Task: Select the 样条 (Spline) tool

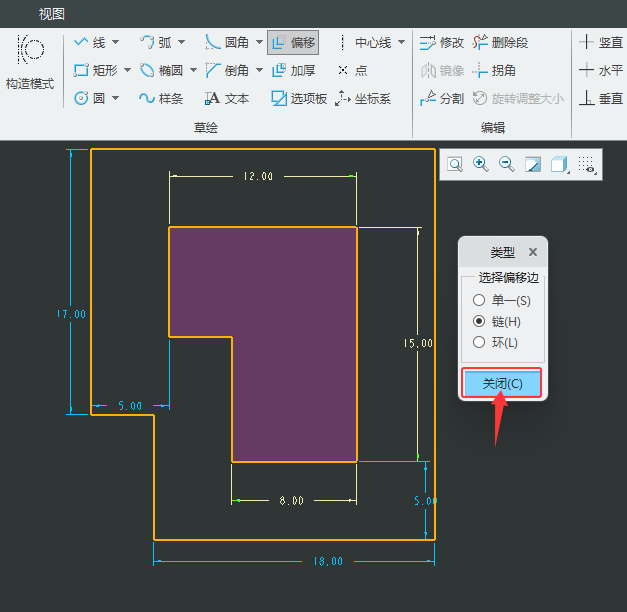Action: [161, 98]
